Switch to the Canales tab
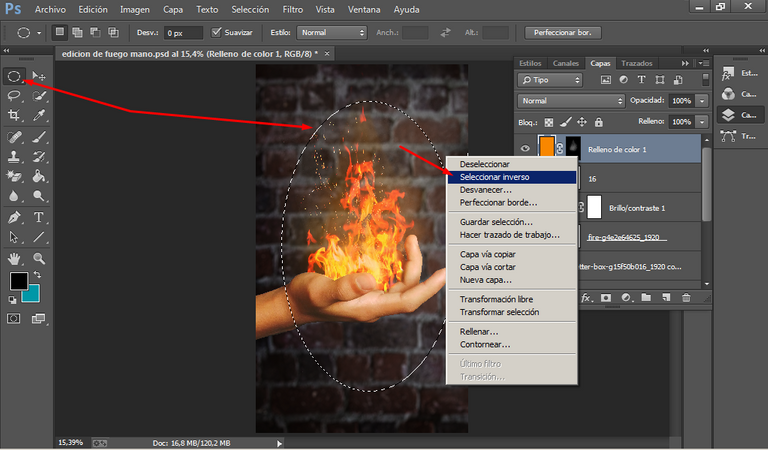 pyautogui.click(x=565, y=63)
